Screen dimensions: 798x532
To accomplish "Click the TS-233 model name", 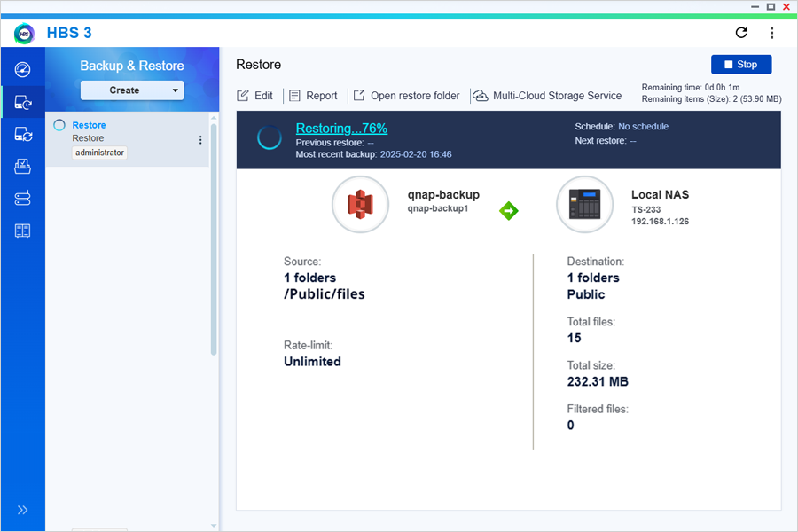I will tap(645, 209).
